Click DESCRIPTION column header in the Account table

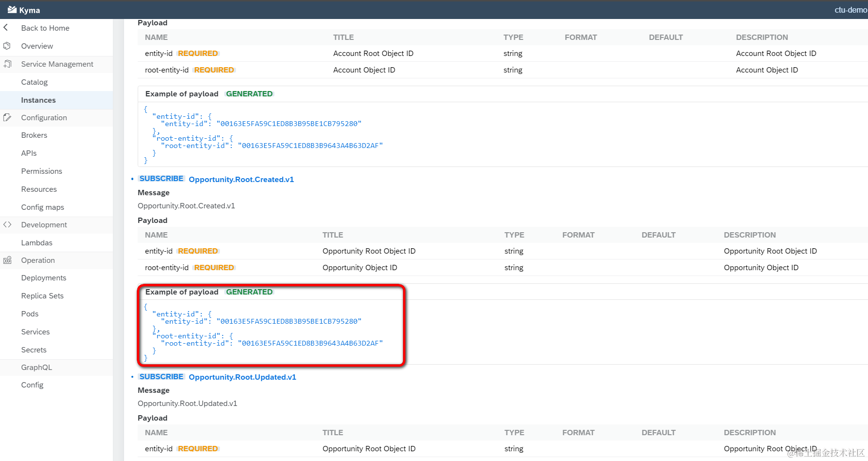[762, 37]
